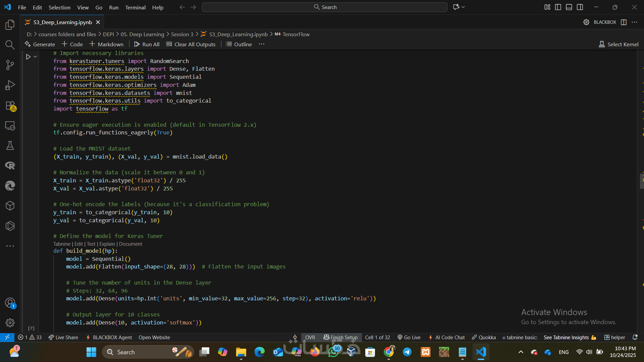Open the notebook toolbar more actions ellipsis
The width and height of the screenshot is (644, 362).
tap(262, 44)
